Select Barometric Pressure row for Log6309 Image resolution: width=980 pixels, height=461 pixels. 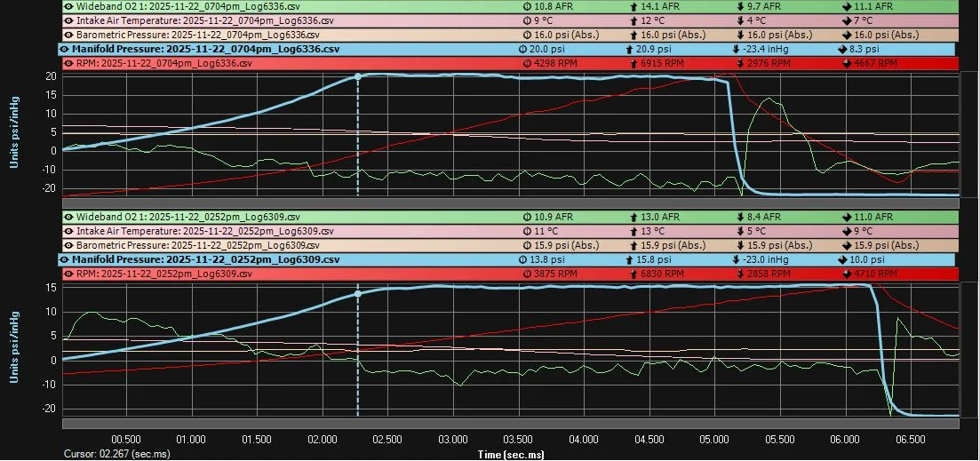pyautogui.click(x=204, y=245)
